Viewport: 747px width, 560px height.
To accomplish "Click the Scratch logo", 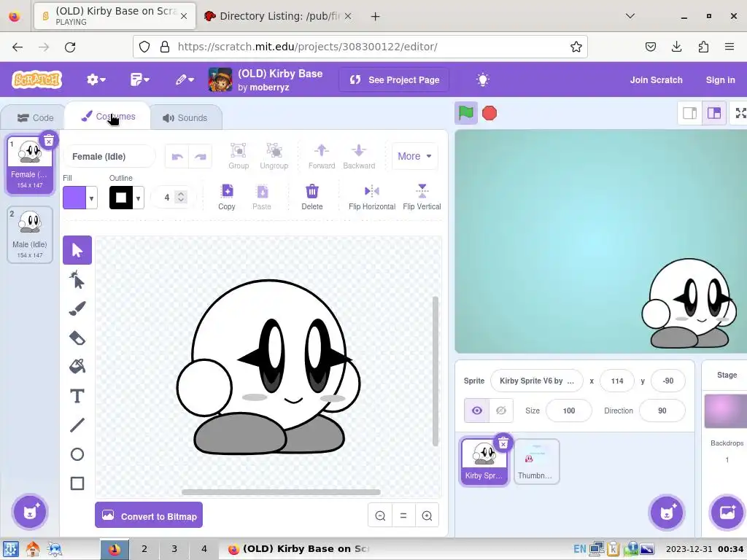I will point(37,79).
